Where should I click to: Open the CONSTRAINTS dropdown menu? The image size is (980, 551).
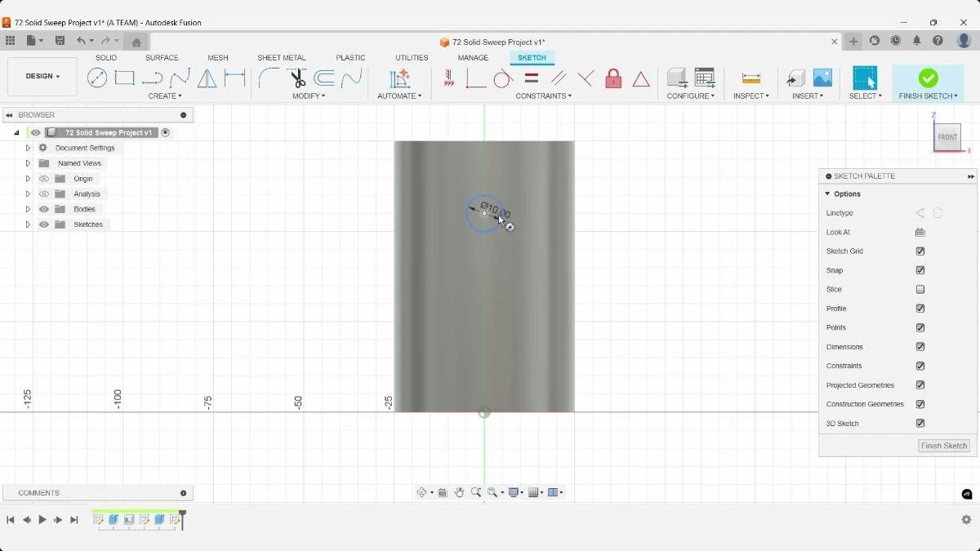[x=543, y=96]
